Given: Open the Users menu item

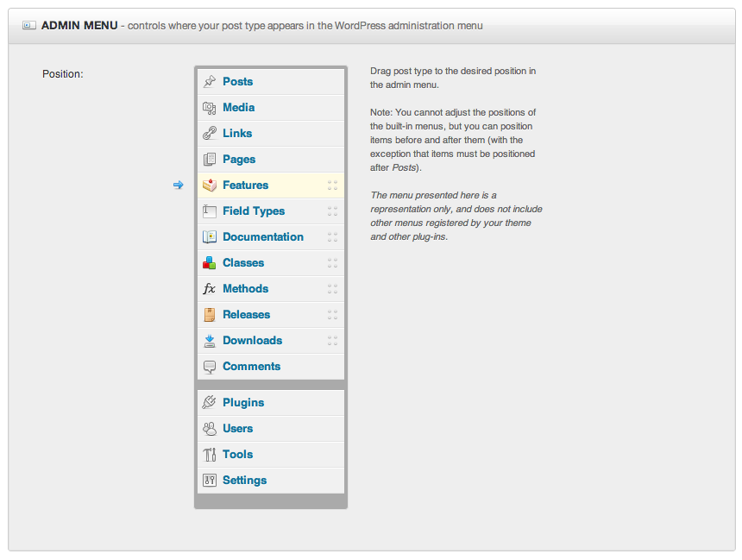Looking at the screenshot, I should point(271,428).
